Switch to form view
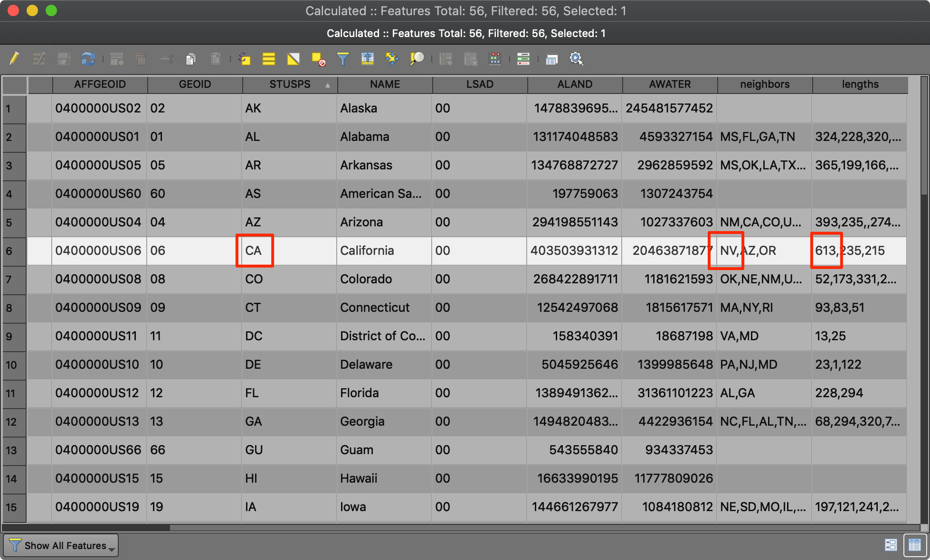This screenshot has width=930, height=560. coord(891,545)
